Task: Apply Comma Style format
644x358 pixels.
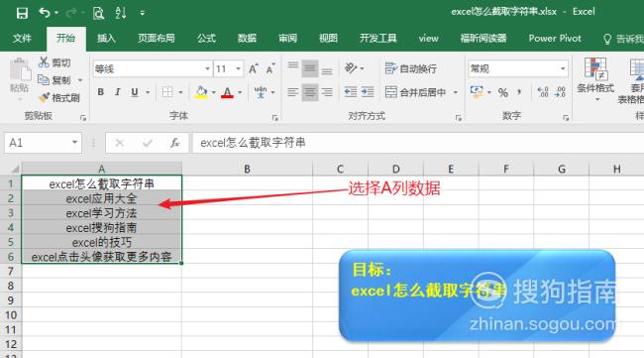Action: [x=519, y=92]
